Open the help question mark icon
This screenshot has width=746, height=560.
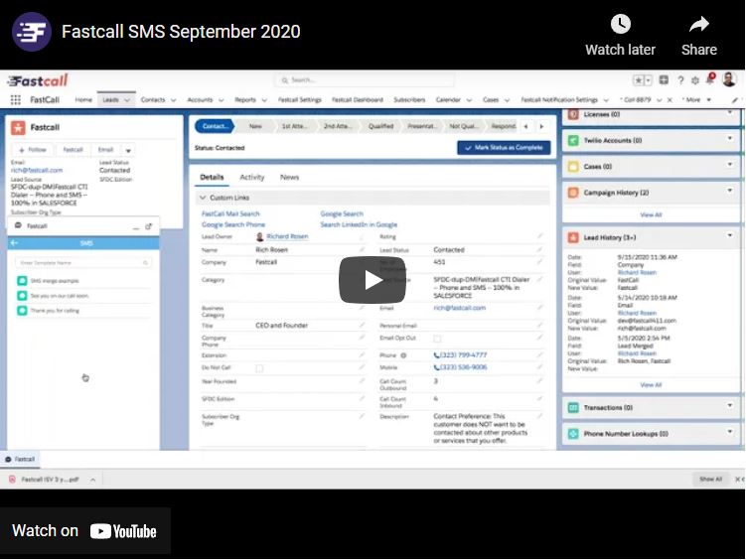(680, 80)
